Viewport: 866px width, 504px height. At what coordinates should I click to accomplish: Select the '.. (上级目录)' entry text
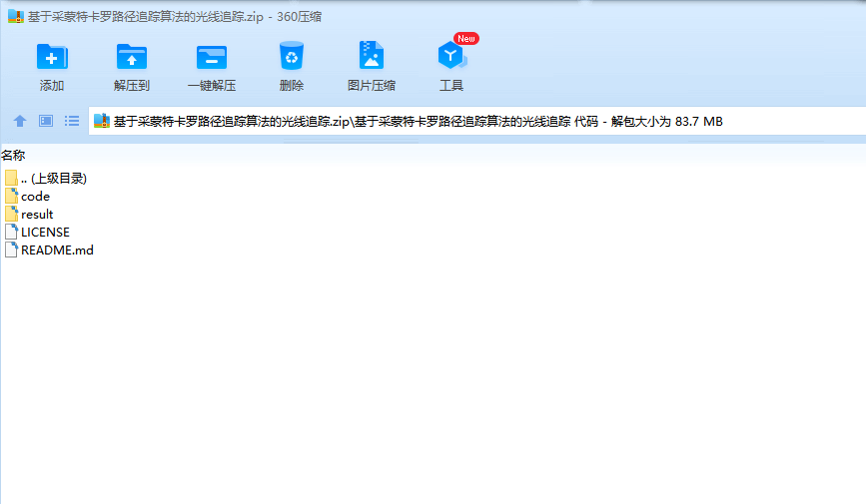click(x=54, y=179)
